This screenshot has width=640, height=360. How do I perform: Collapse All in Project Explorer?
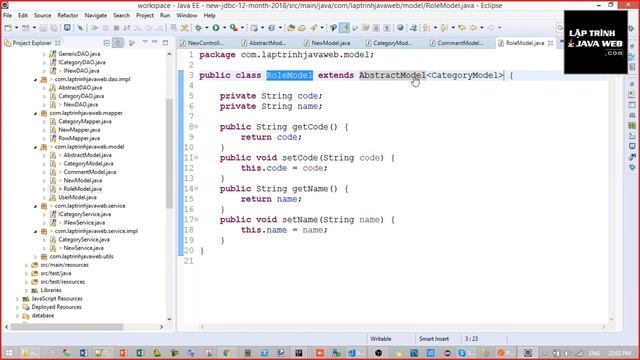coord(107,43)
